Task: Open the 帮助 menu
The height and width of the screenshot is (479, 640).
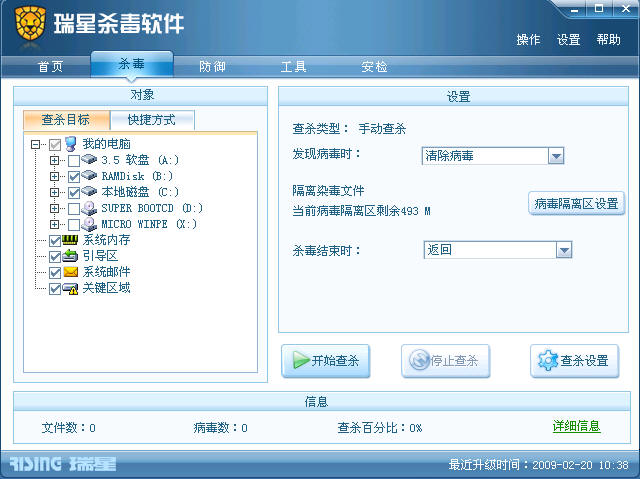Action: pos(609,40)
